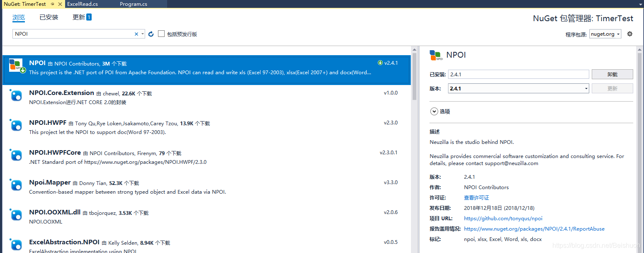Click NPOI.OOXML.dll package icon
644x253 pixels.
point(16,215)
